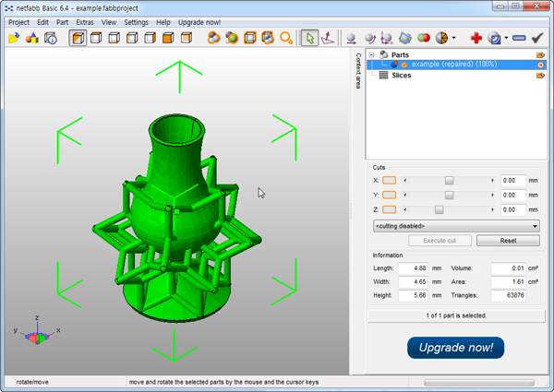This screenshot has width=554, height=392.
Task: Click the add part primitives icon
Action: point(31,38)
